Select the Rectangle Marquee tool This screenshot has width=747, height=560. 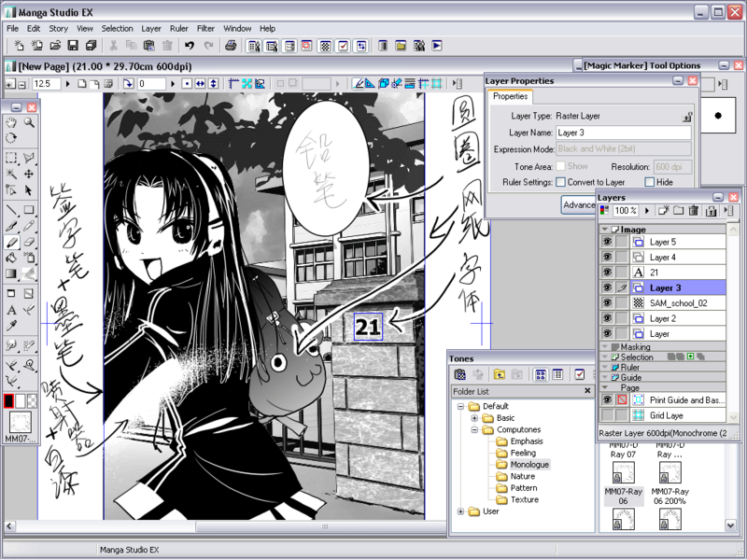click(x=11, y=158)
